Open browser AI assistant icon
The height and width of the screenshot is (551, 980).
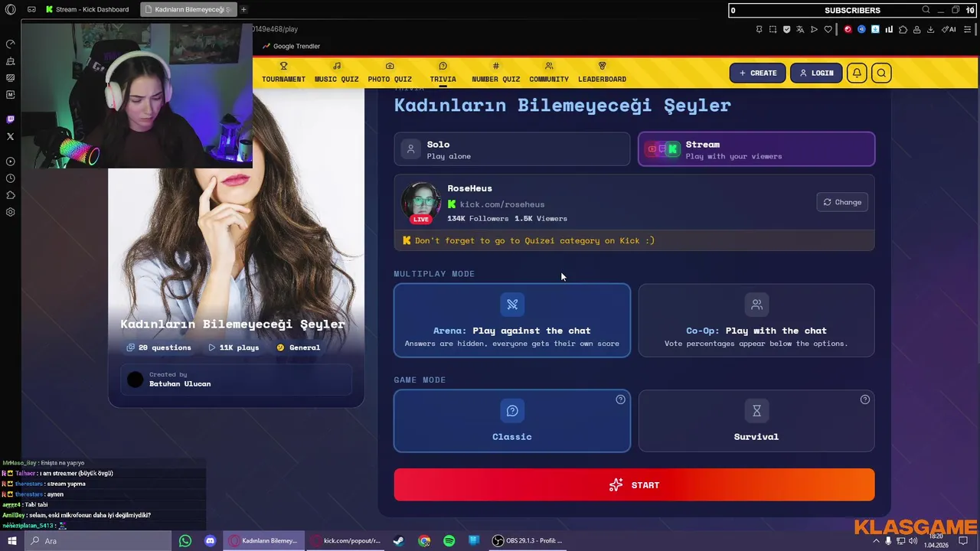949,29
